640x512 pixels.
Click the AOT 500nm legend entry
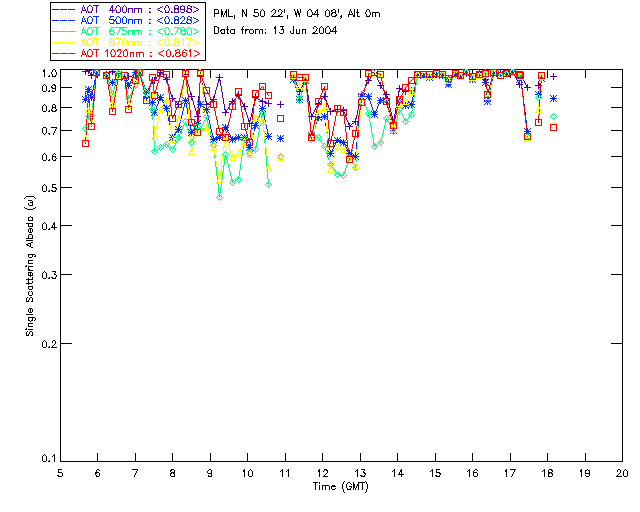[126, 20]
